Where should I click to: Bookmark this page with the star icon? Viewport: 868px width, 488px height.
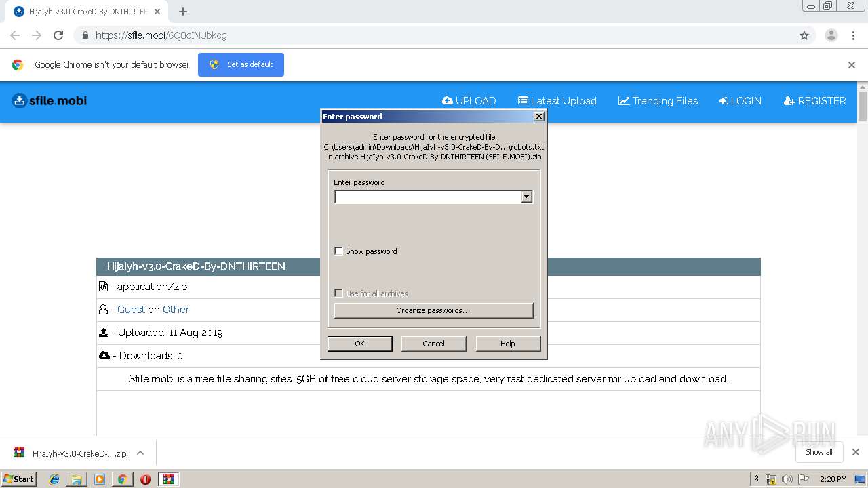804,35
